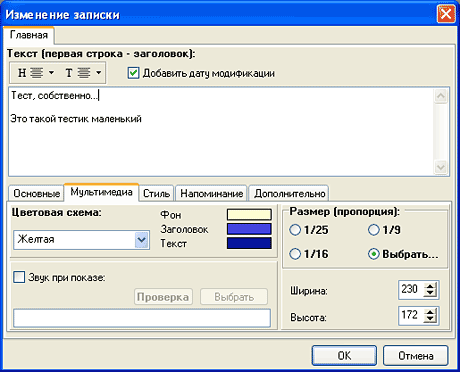Open the text alignment dropdown arrow
The image size is (460, 372).
click(x=99, y=72)
